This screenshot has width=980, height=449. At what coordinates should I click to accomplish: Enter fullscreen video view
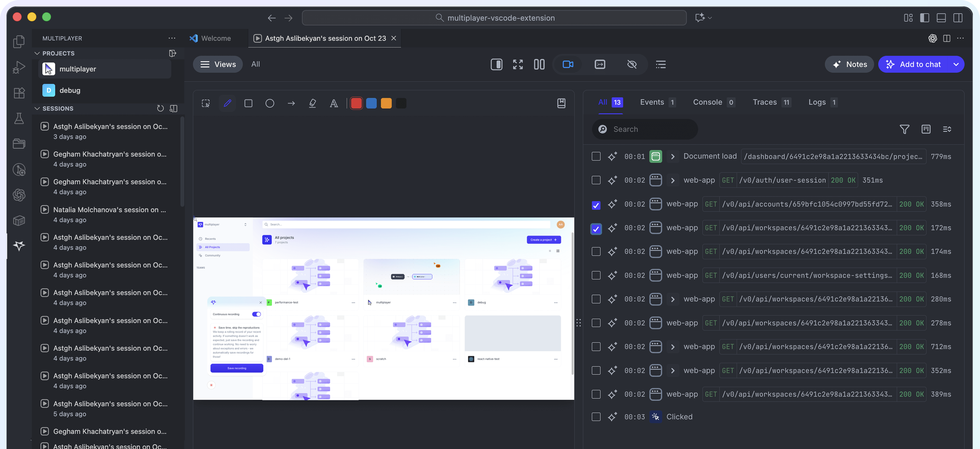(x=517, y=64)
